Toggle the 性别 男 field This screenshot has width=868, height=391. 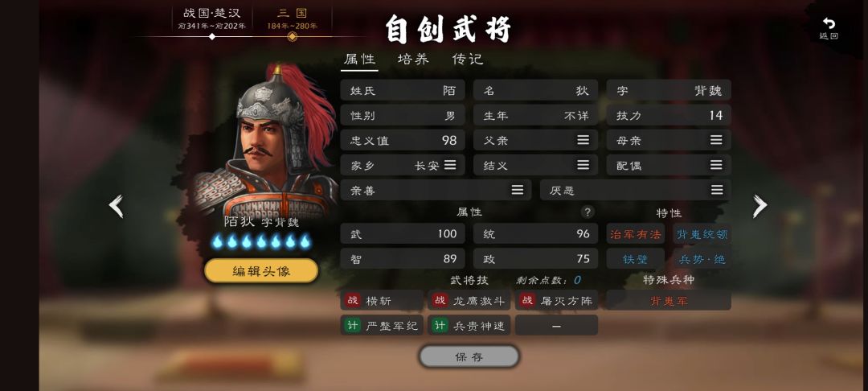click(403, 115)
